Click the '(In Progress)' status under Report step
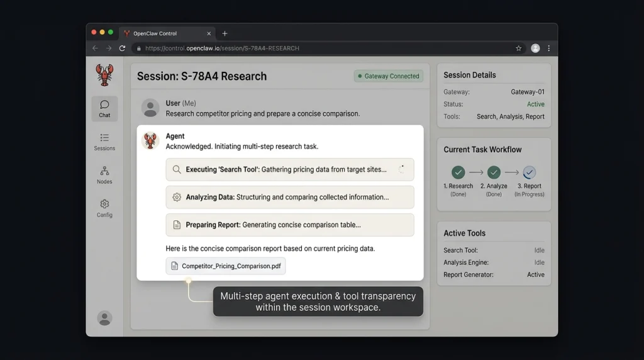 pyautogui.click(x=529, y=194)
